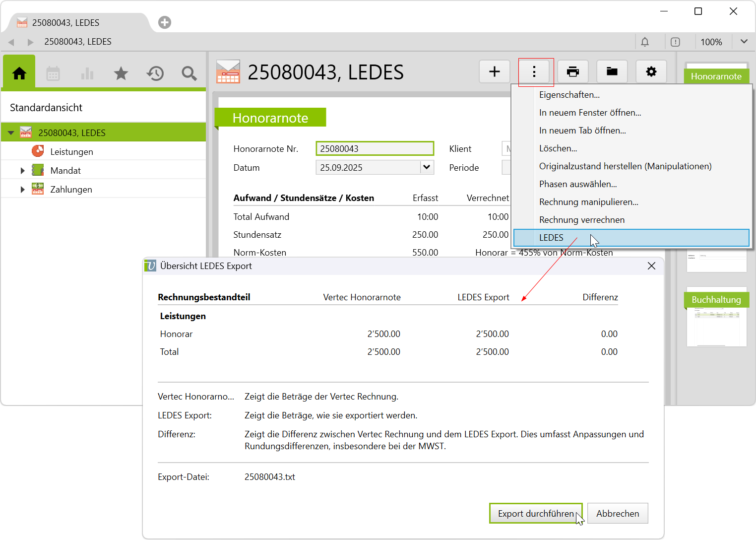Open the history clock icon
Viewport: 756px width, 540px height.
[155, 73]
